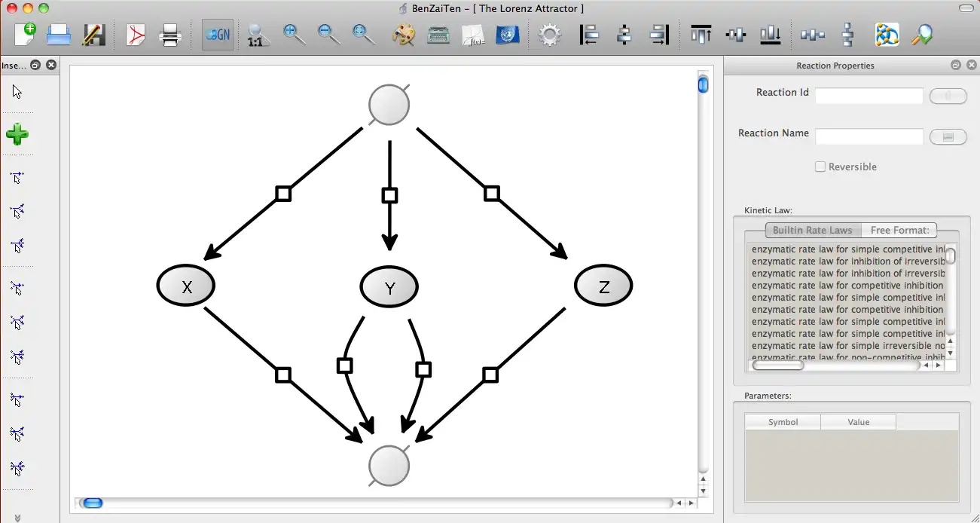Zoom in with the plus magnifier
This screenshot has height=523, width=980.
[x=294, y=34]
